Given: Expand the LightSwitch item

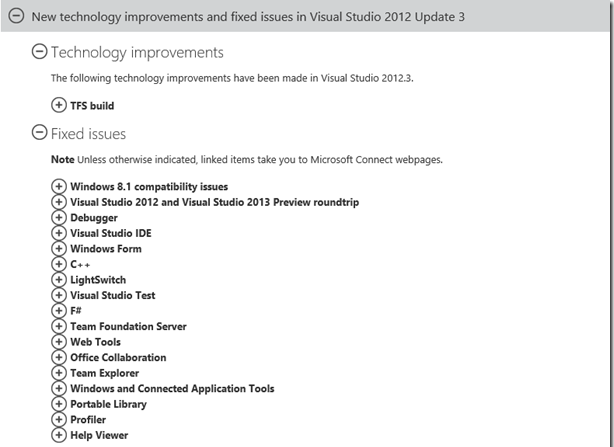Looking at the screenshot, I should pyautogui.click(x=59, y=279).
